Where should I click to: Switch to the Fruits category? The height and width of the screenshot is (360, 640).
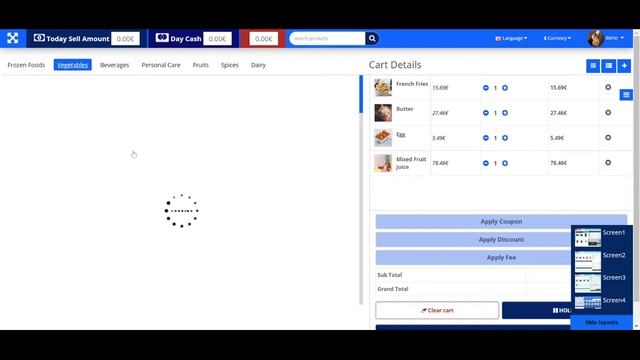tap(200, 65)
